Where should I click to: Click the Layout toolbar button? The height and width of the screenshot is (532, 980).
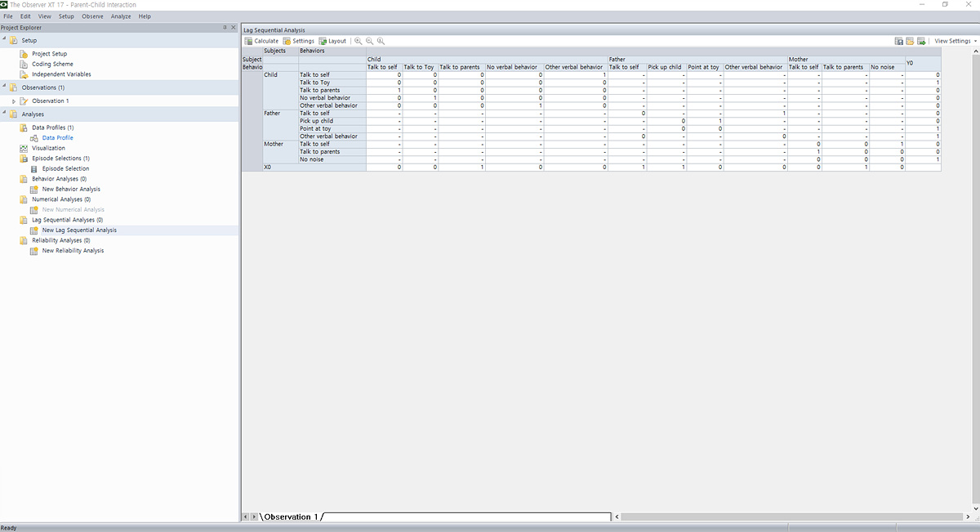[332, 41]
